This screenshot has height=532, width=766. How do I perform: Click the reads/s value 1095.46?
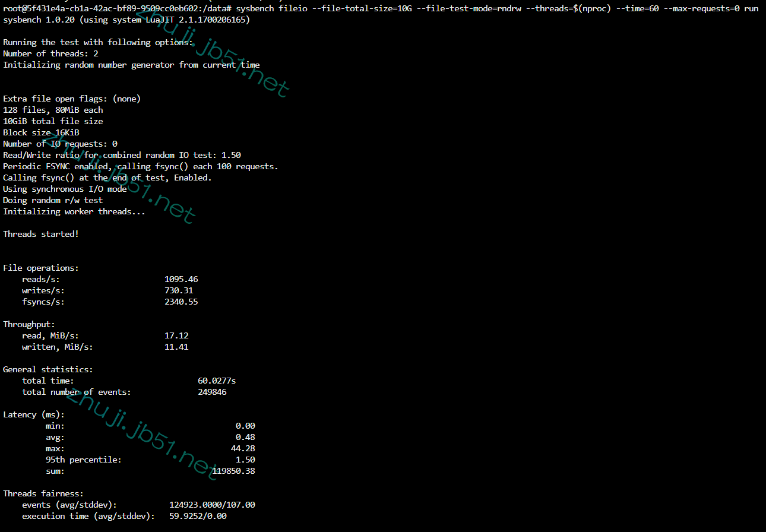181,279
